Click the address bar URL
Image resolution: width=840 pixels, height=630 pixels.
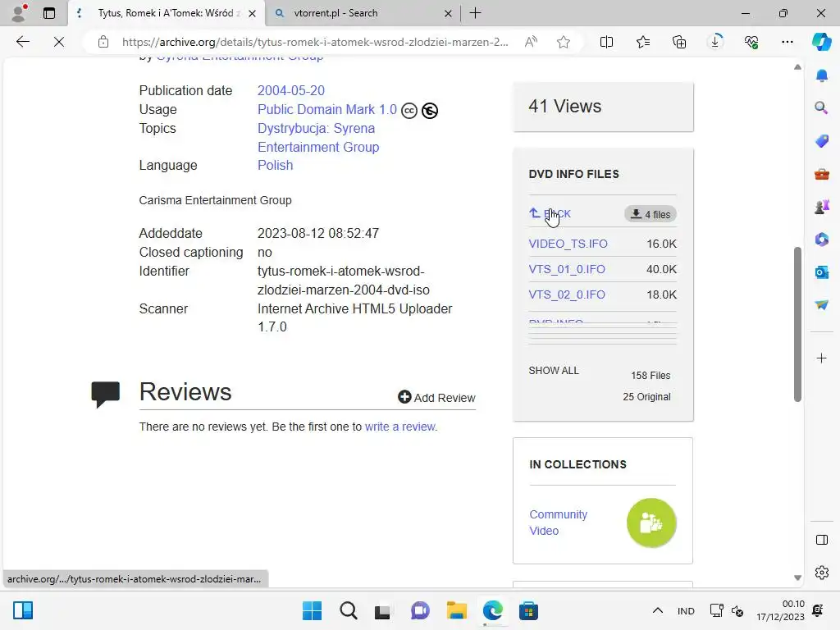tap(315, 42)
